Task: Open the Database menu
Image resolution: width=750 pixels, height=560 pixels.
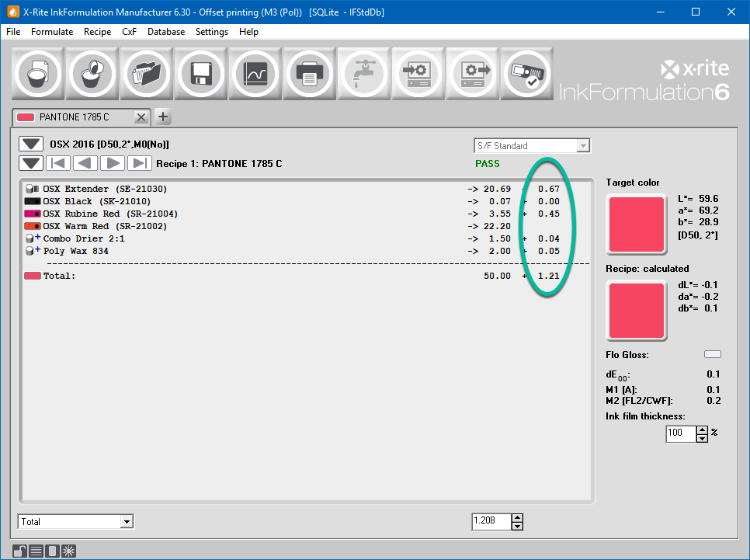Action: 166,32
